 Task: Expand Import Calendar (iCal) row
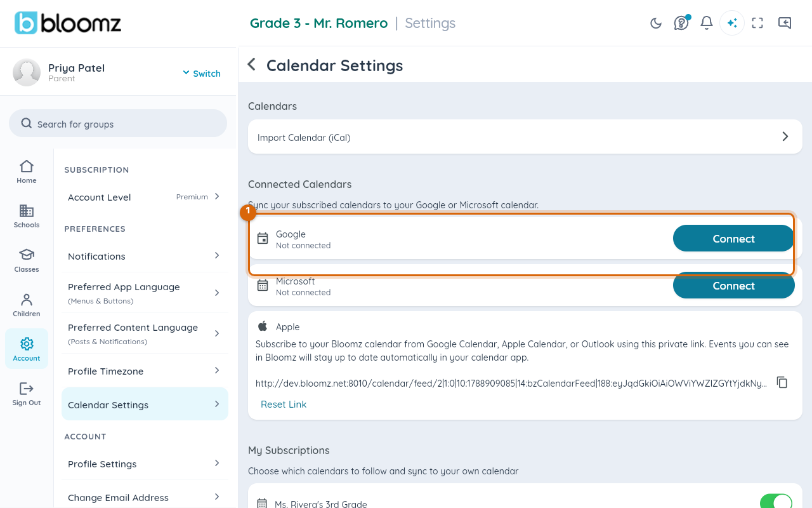click(525, 137)
